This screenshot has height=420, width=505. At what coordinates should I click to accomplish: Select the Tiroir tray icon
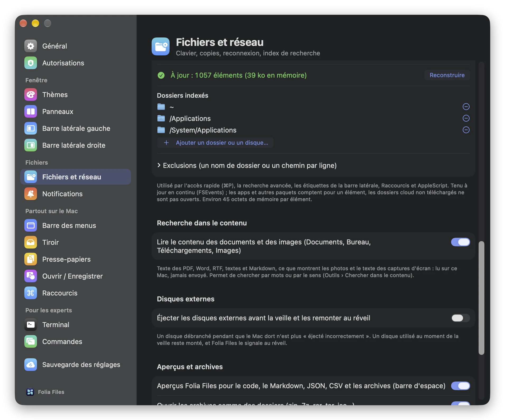click(x=31, y=242)
